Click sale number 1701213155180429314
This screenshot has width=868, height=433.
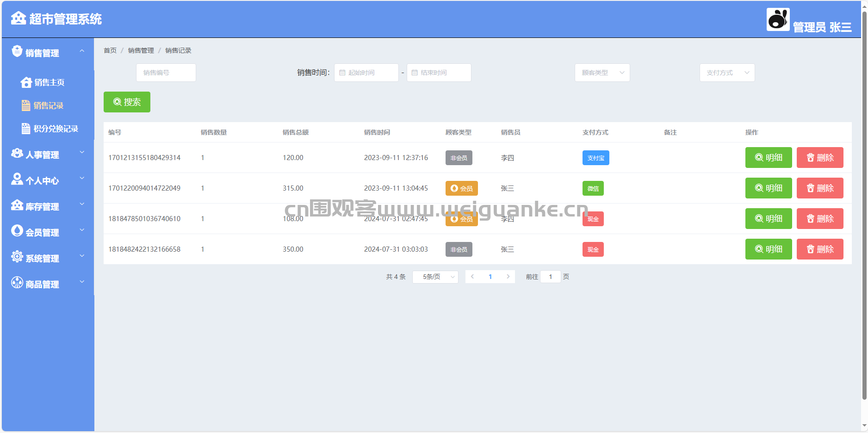[144, 158]
